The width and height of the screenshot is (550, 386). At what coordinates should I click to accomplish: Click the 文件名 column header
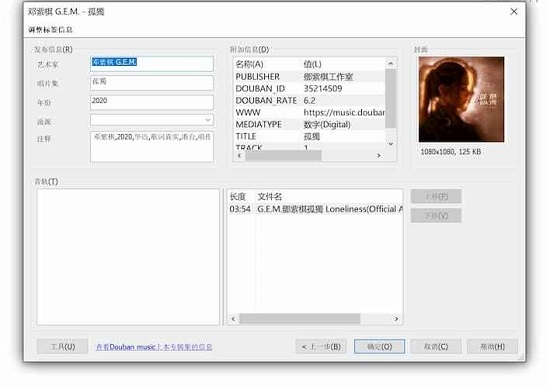click(x=270, y=197)
